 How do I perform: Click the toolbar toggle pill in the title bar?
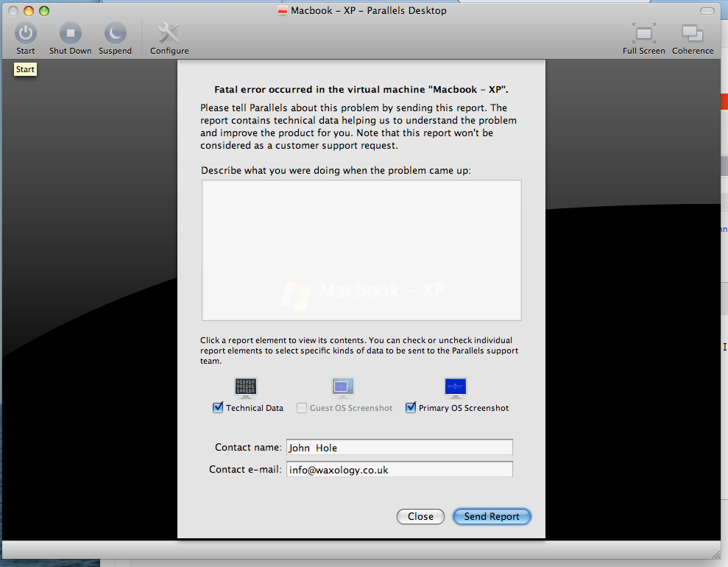707,11
